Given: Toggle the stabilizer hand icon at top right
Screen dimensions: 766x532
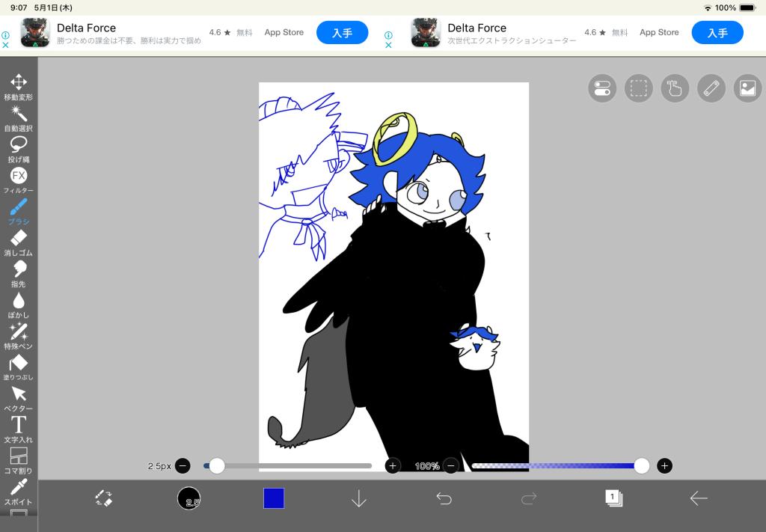Looking at the screenshot, I should tap(675, 88).
